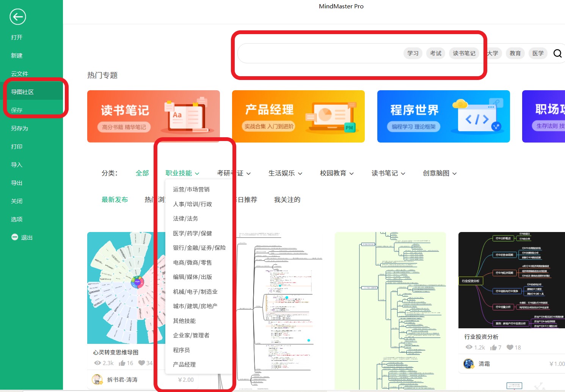565x392 pixels.
Task: Click eye views icon on 心灵转变思维导图 card
Action: tap(97, 363)
